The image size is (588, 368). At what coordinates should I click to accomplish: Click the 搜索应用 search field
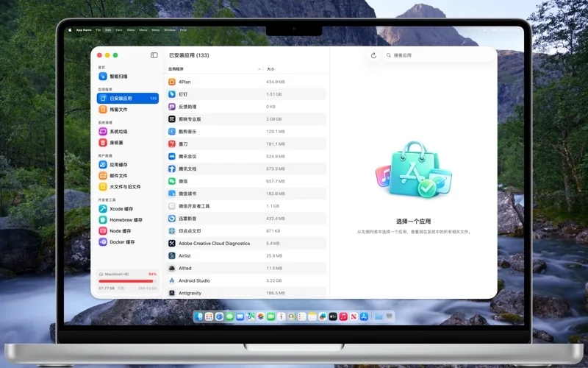click(439, 55)
